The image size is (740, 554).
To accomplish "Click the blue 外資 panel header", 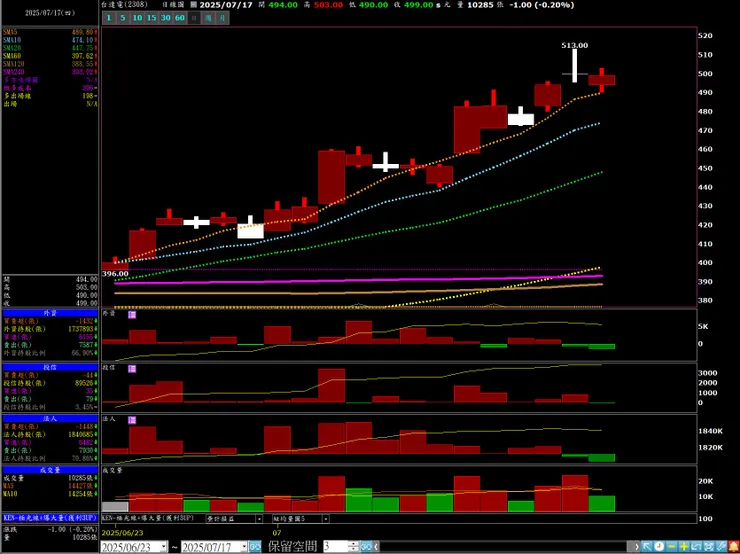I will click(x=50, y=312).
